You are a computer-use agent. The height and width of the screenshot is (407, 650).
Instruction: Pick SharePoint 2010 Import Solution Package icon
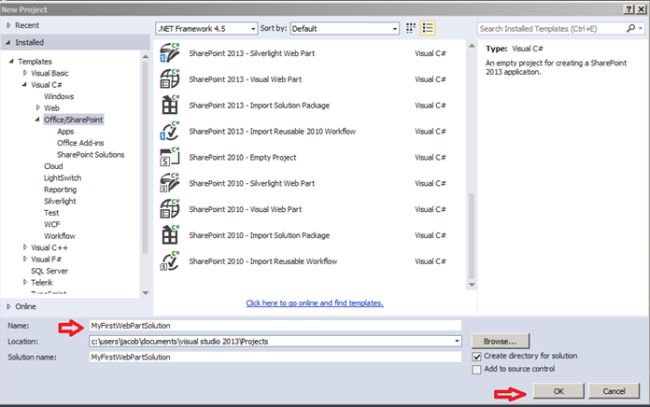point(170,235)
